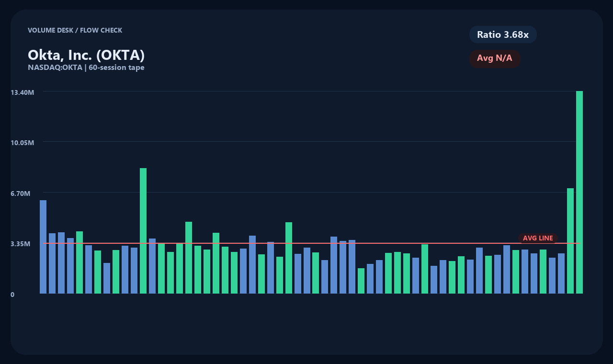613x364 pixels.
Task: Click the 13.40M axis label
Action: [x=22, y=92]
